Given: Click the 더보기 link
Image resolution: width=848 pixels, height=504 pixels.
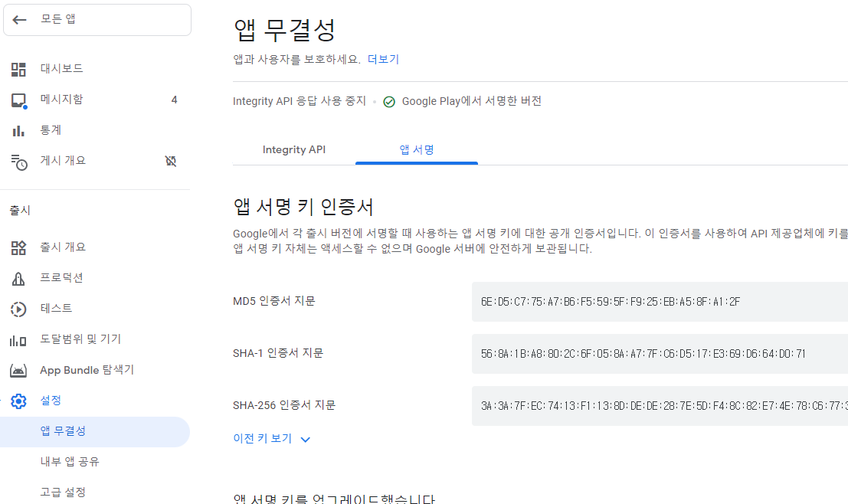Looking at the screenshot, I should tap(383, 60).
